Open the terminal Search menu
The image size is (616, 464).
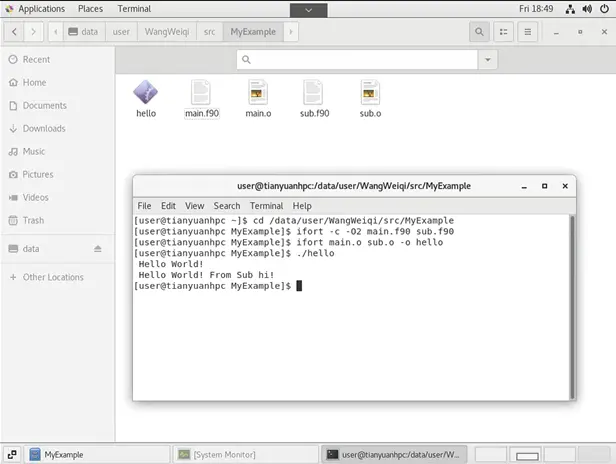pos(227,206)
